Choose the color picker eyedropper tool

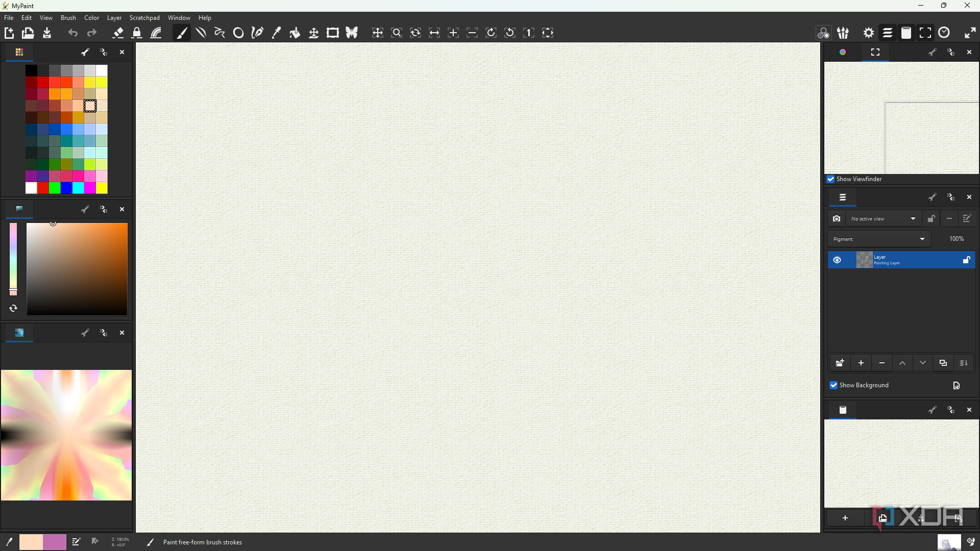click(x=276, y=33)
